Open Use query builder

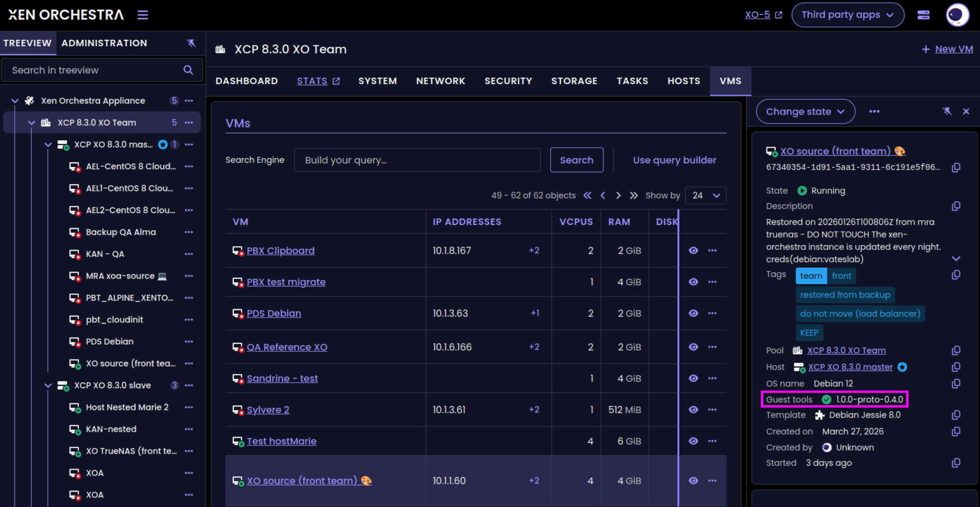(x=674, y=160)
